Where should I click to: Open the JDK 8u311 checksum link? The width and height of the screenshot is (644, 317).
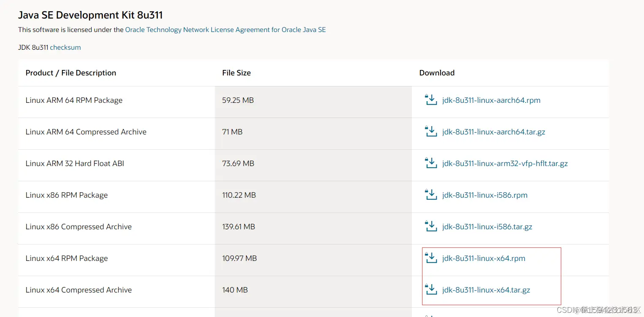65,47
